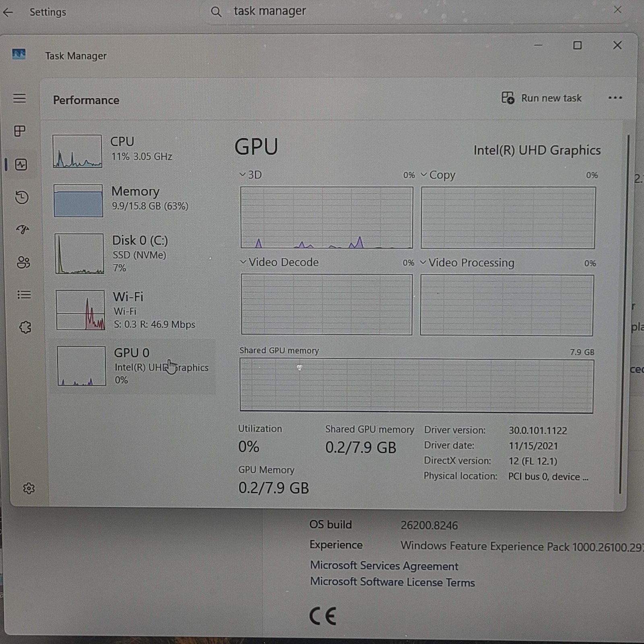Click the Shared GPU memory graph
Image resolution: width=644 pixels, height=644 pixels.
(417, 386)
